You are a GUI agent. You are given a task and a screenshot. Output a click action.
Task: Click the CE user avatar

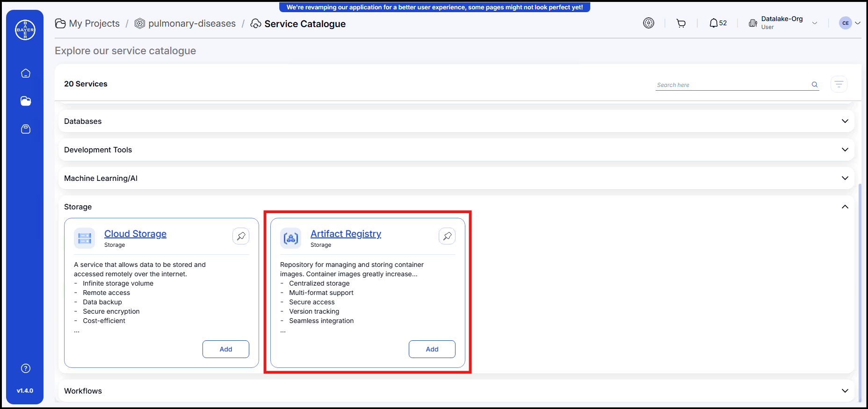(x=846, y=23)
